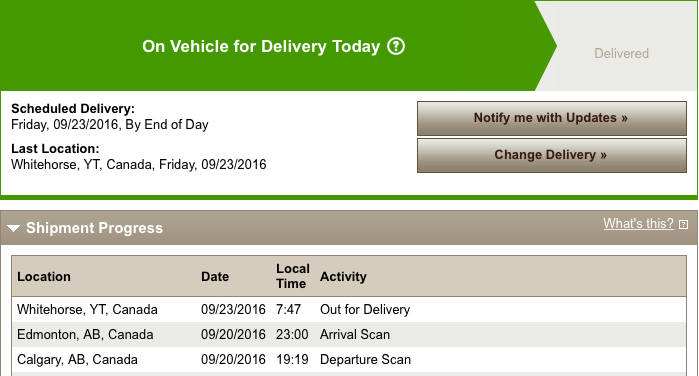
Task: Select the Whitehorse, YT, Canada row
Action: tap(349, 310)
